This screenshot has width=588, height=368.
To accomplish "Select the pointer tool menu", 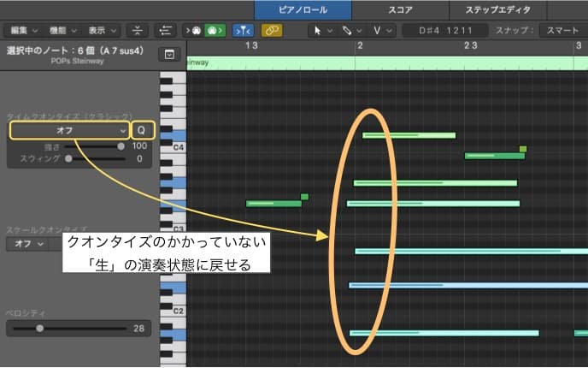I will [x=321, y=30].
